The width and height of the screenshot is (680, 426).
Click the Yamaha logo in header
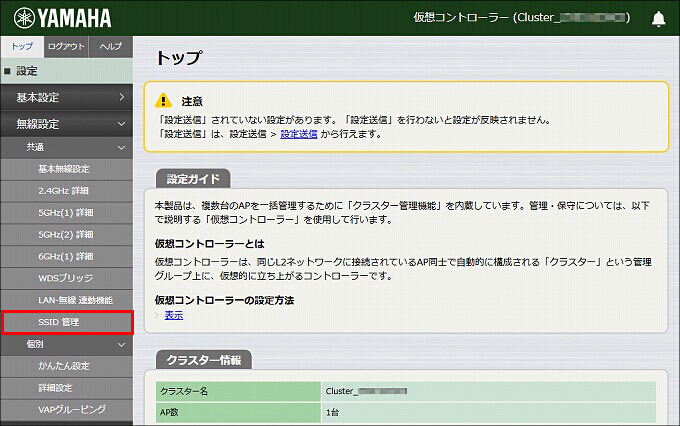[x=62, y=18]
